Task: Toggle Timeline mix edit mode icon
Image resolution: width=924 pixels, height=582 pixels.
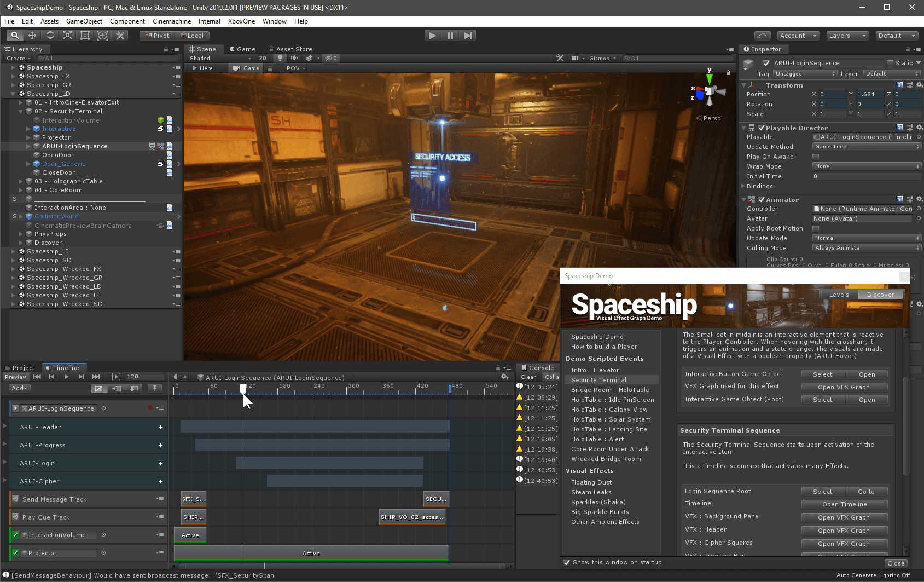Action: coord(98,388)
